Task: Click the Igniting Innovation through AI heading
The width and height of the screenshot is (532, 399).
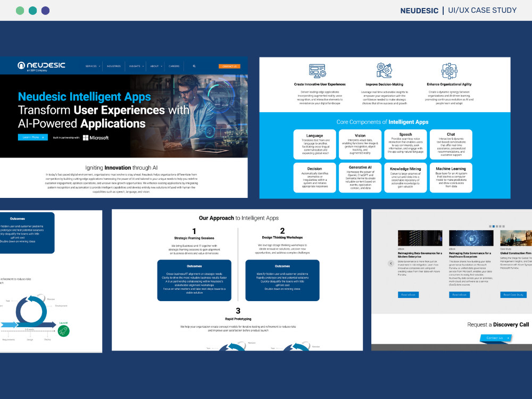Action: click(x=121, y=168)
